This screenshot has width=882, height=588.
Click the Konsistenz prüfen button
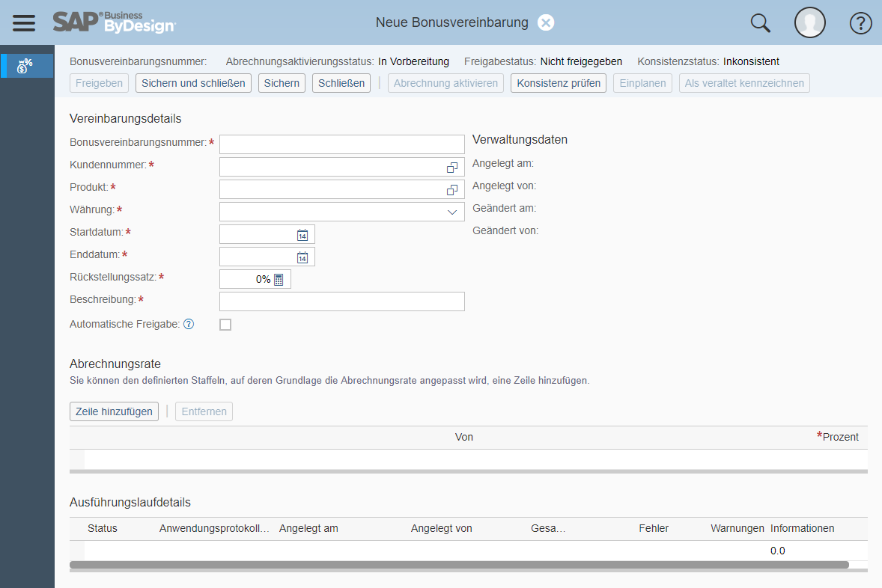(559, 83)
